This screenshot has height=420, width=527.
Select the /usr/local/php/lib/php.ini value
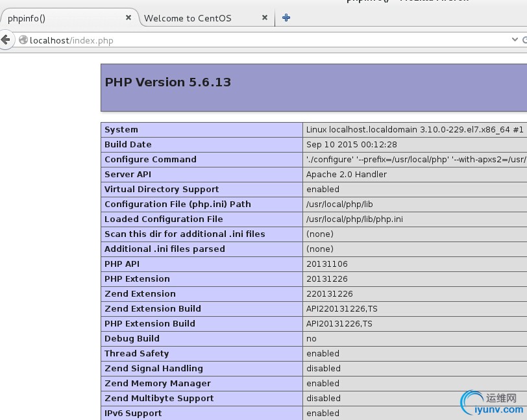click(354, 219)
